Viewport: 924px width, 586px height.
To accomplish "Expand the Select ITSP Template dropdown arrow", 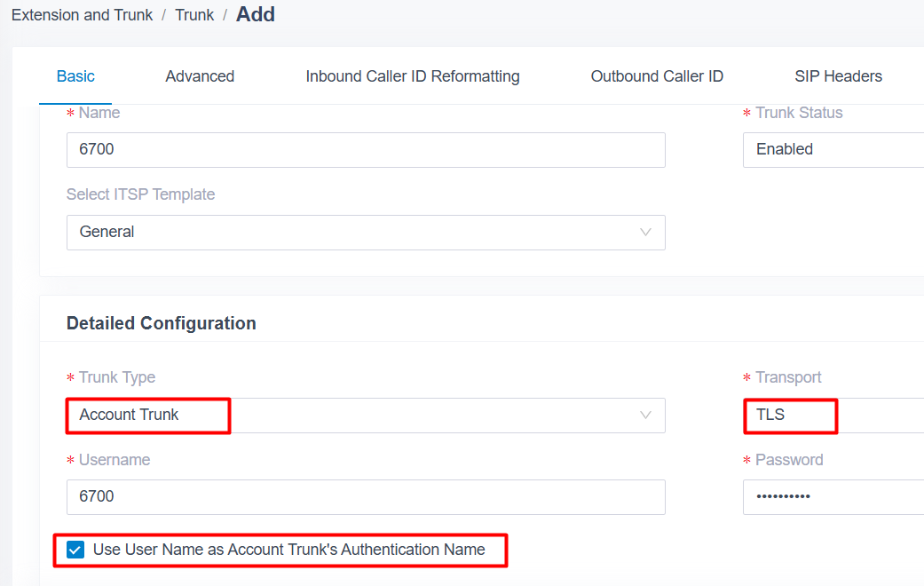I will (x=645, y=232).
